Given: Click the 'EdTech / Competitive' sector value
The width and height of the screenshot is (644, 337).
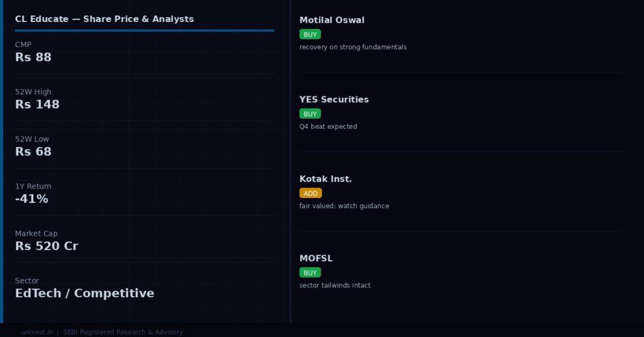Looking at the screenshot, I should click(x=85, y=293).
